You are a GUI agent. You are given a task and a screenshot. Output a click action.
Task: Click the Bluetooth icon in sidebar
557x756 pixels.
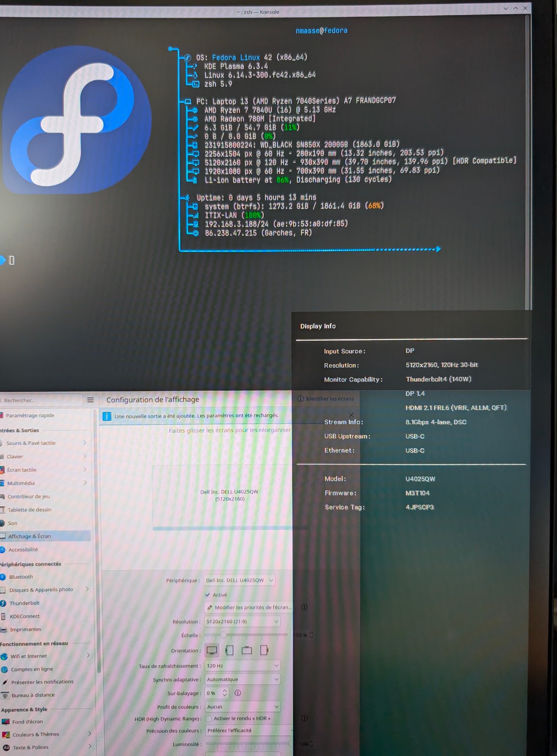point(3,577)
